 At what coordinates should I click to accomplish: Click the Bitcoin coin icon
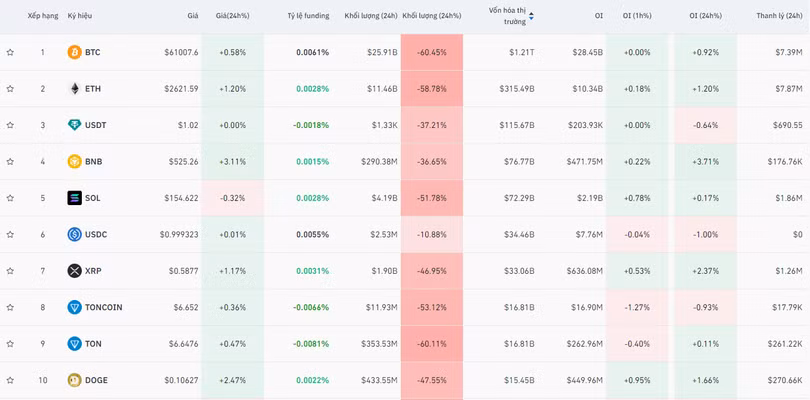point(74,52)
